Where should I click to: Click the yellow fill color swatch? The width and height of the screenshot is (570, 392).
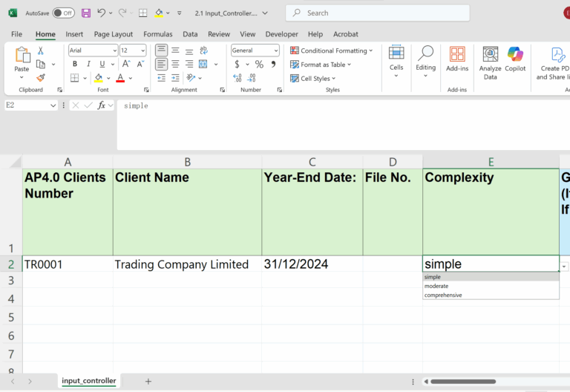tap(97, 78)
